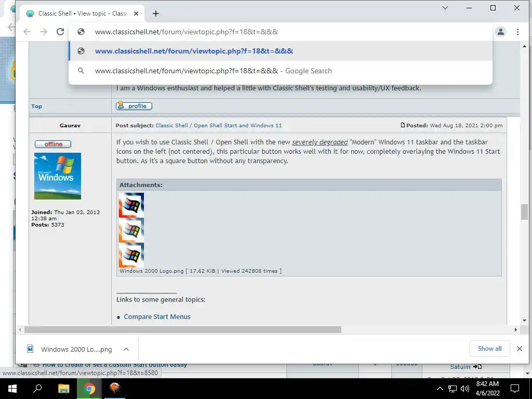Click the vertical page scrollbar thumb
The image size is (532, 399).
click(x=525, y=212)
